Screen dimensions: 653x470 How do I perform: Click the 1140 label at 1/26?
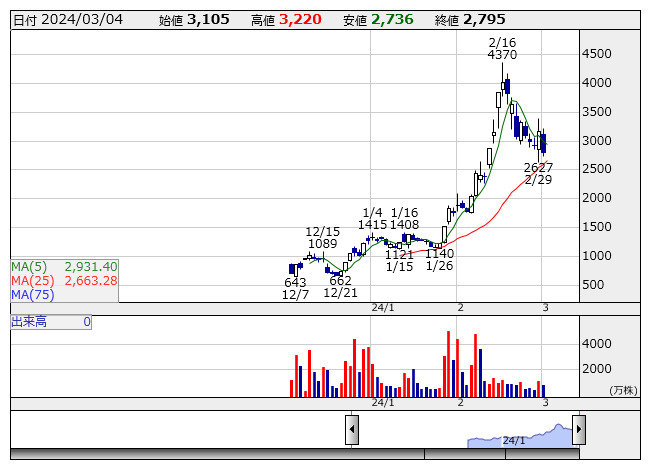[439, 254]
